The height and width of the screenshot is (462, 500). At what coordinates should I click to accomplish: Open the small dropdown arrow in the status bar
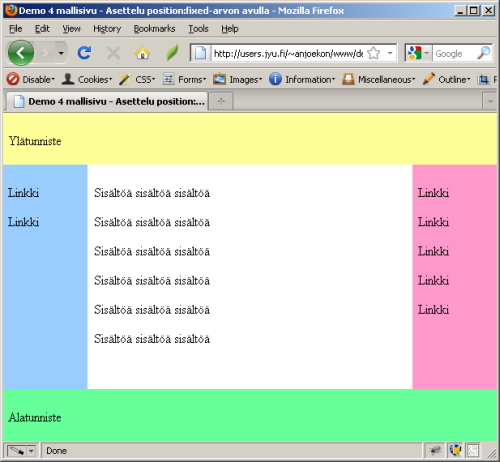(31, 451)
